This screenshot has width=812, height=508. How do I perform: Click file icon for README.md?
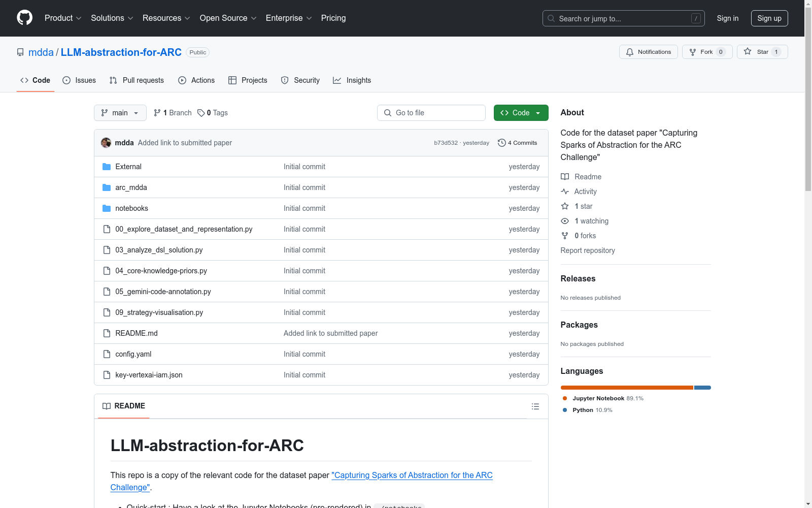pyautogui.click(x=107, y=333)
